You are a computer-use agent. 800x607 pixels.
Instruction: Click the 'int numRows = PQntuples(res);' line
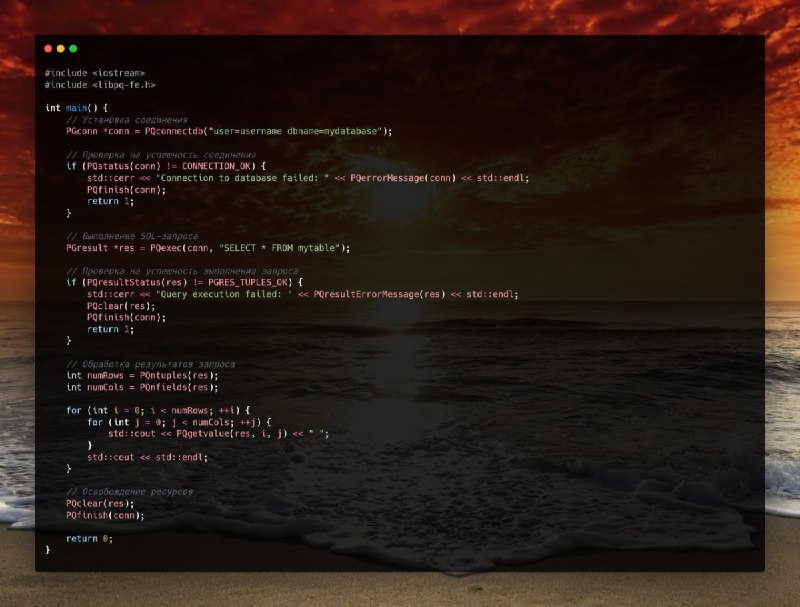(142, 375)
